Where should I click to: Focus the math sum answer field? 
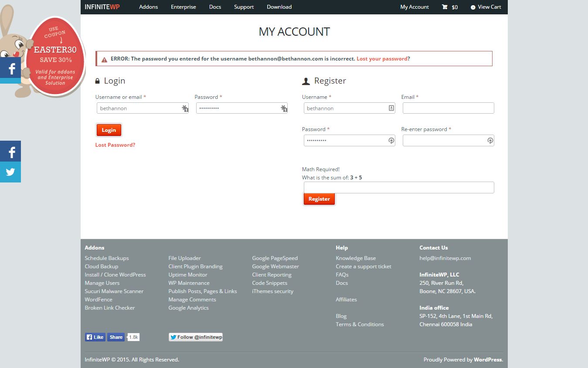point(399,187)
